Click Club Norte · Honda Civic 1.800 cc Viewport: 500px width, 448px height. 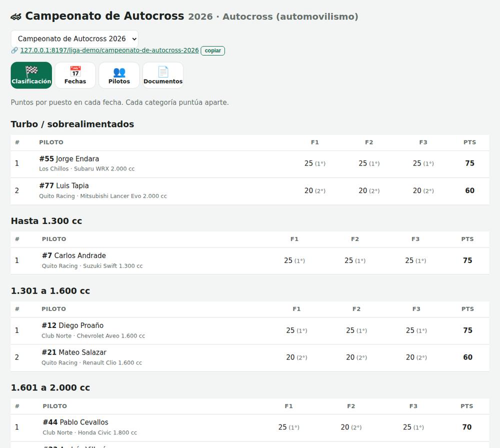coord(90,432)
